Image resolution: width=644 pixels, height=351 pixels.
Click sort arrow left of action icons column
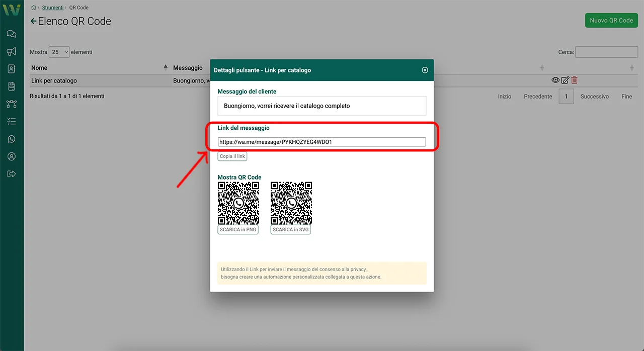click(542, 68)
